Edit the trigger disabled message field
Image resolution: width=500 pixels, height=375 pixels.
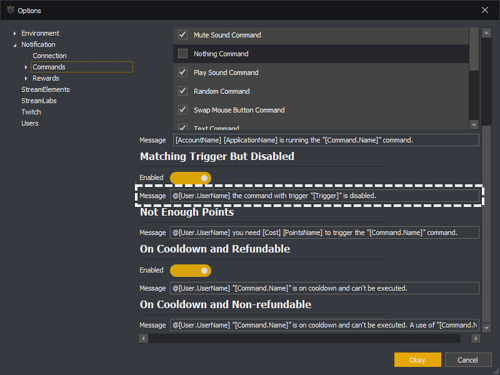click(x=325, y=196)
